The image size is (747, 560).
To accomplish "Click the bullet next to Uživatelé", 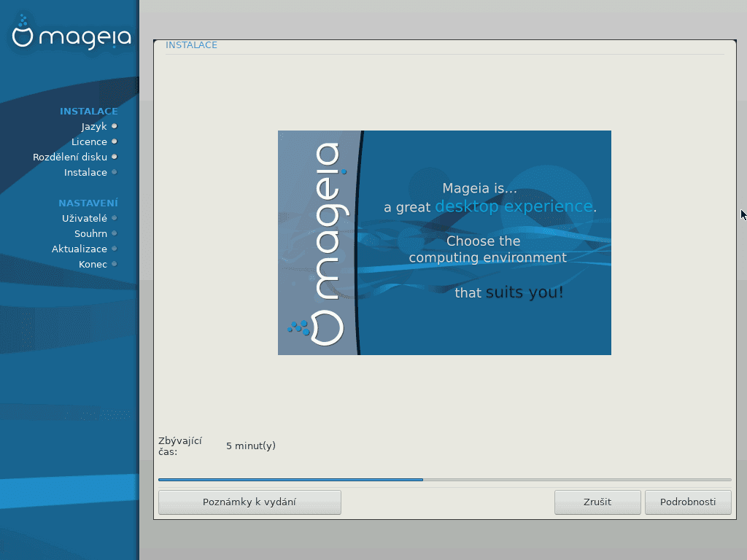I will coord(115,217).
